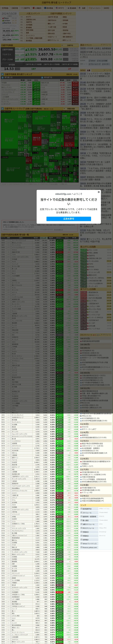Open 原油先物NYM in 値下がり上位指数 list
113x644 pixels.
[x=94, y=292]
